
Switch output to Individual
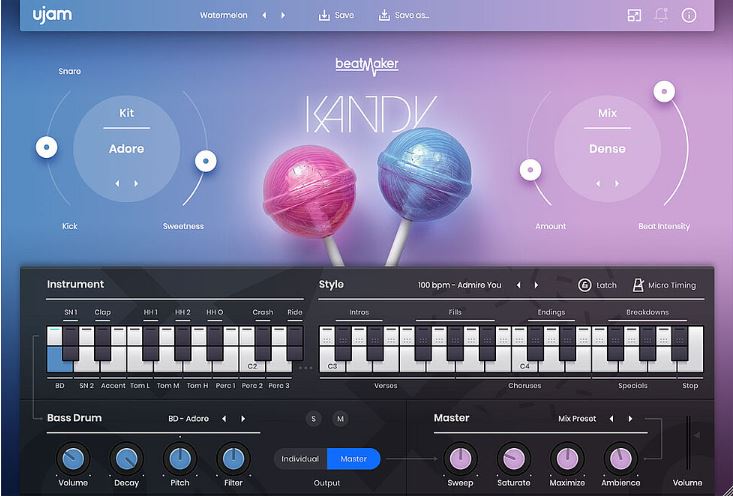(x=300, y=459)
